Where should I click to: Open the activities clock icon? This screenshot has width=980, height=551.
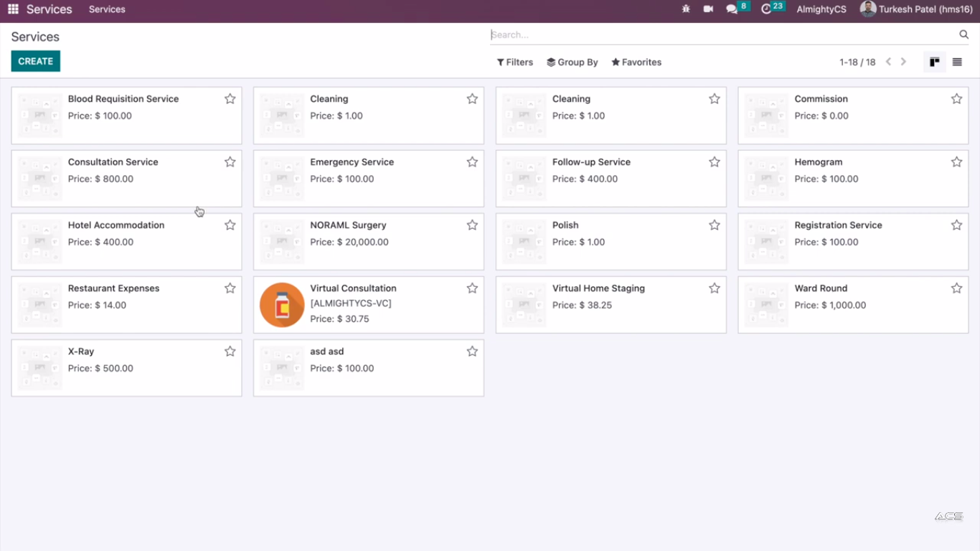[x=766, y=9]
